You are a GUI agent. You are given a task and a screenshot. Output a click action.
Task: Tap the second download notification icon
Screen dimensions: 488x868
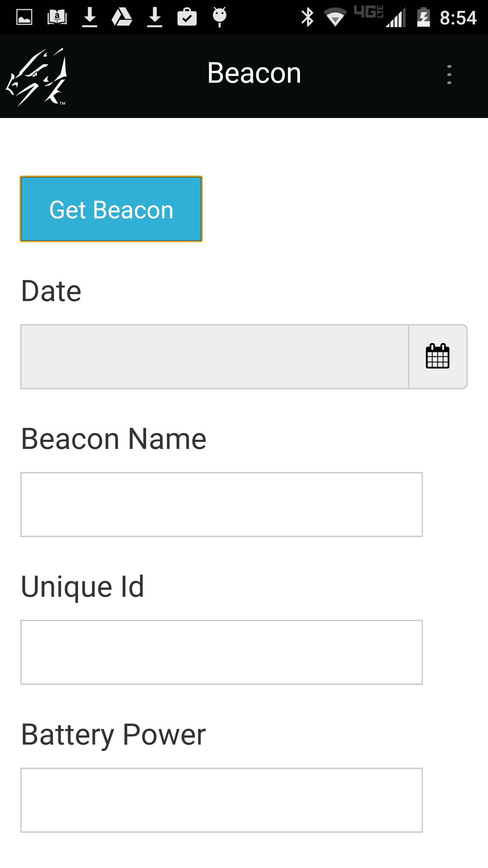pos(155,17)
